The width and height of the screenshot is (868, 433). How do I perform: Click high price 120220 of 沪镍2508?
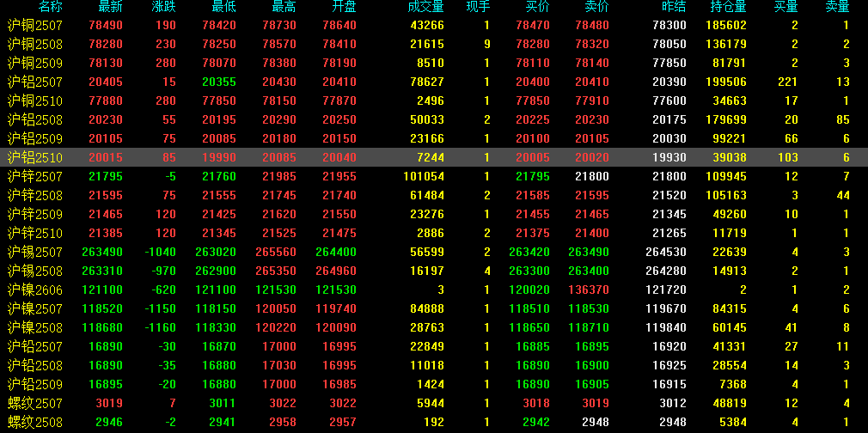coord(276,327)
